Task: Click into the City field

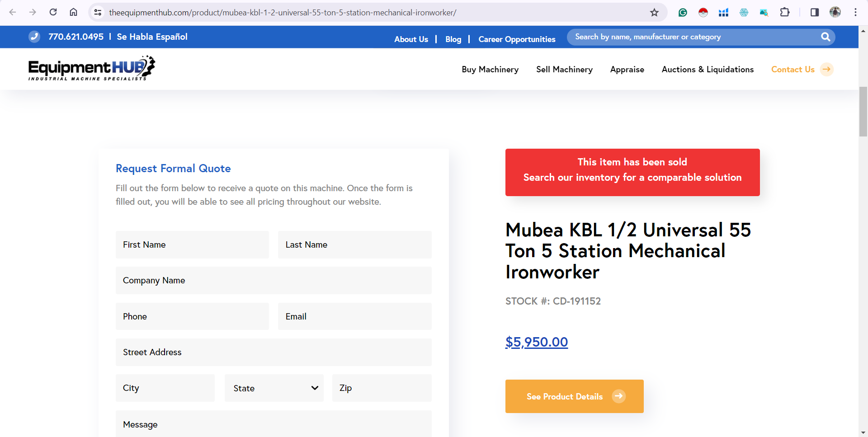Action: [165, 388]
